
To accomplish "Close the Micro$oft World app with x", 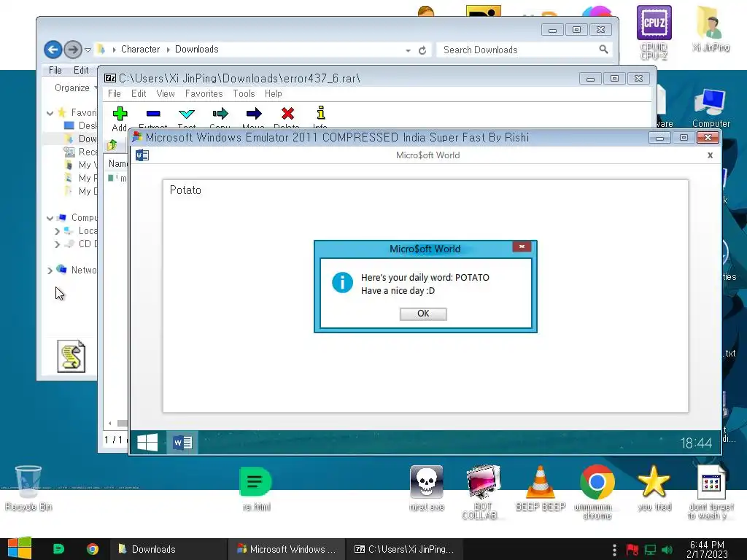I will tap(710, 155).
